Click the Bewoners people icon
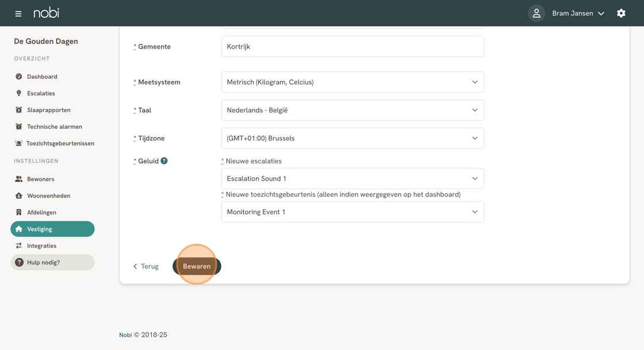The width and height of the screenshot is (644, 350). pyautogui.click(x=19, y=179)
